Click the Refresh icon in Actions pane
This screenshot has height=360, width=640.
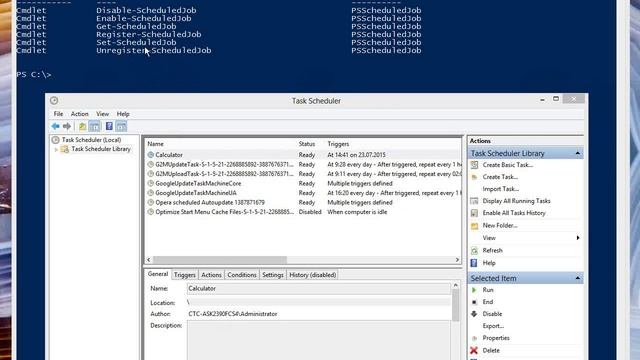tap(474, 251)
